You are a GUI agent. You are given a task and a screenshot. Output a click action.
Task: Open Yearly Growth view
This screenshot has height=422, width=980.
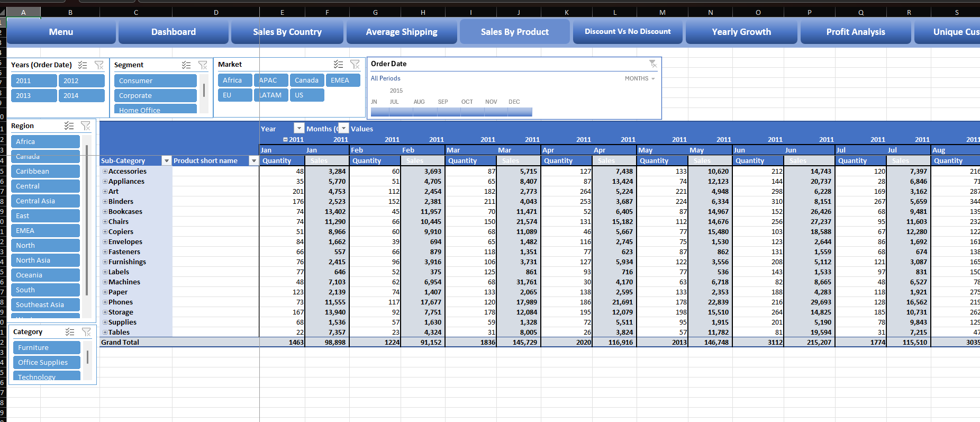(741, 32)
